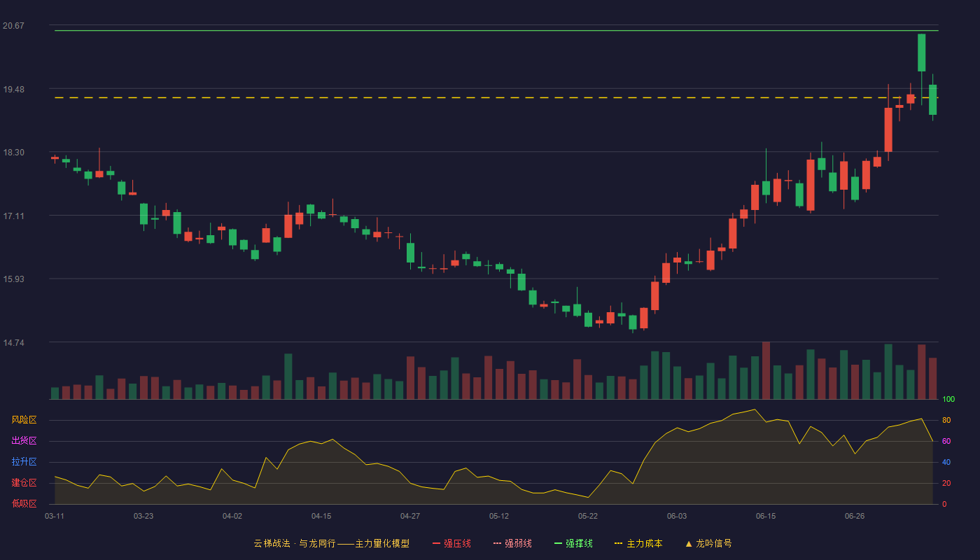This screenshot has width=980, height=560.
Task: Click the 04-02 date label
Action: 232,516
